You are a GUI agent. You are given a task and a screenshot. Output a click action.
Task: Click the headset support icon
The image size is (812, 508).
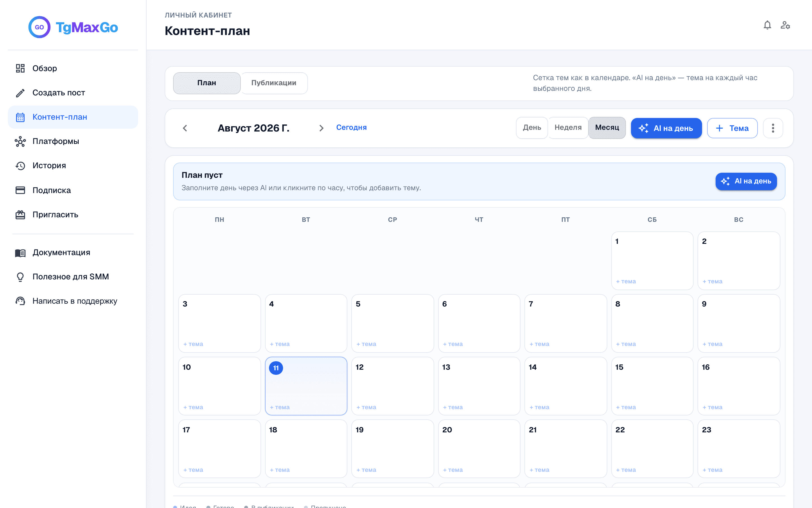(x=20, y=301)
